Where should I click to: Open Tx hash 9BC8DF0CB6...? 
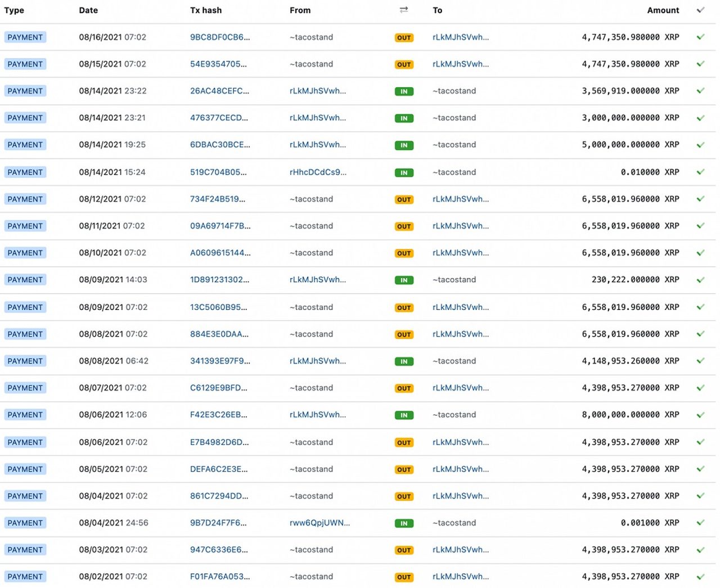pyautogui.click(x=220, y=37)
